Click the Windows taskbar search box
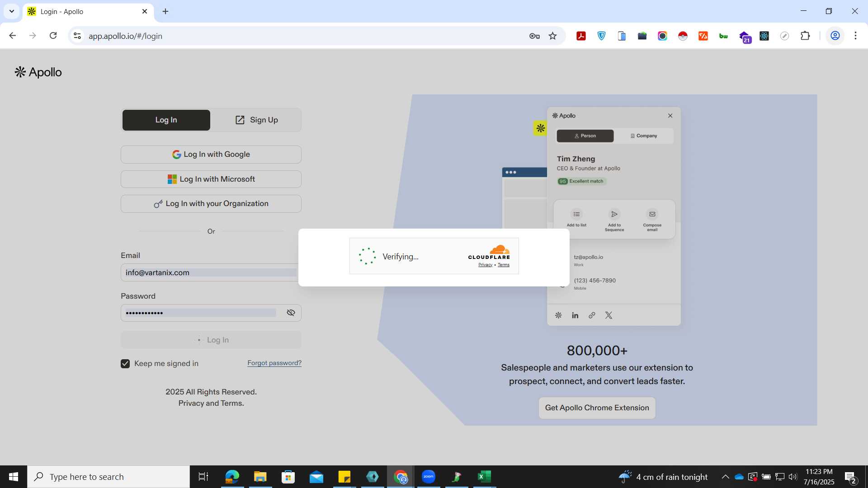The image size is (868, 488). coord(108,477)
